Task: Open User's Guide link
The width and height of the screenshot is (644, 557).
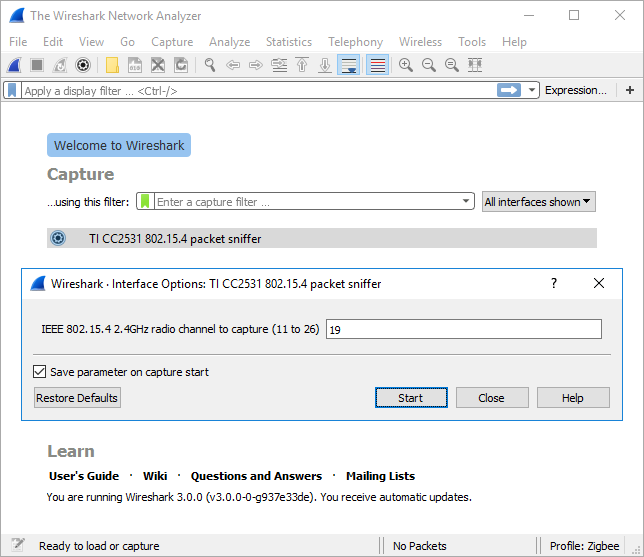Action: pyautogui.click(x=84, y=476)
